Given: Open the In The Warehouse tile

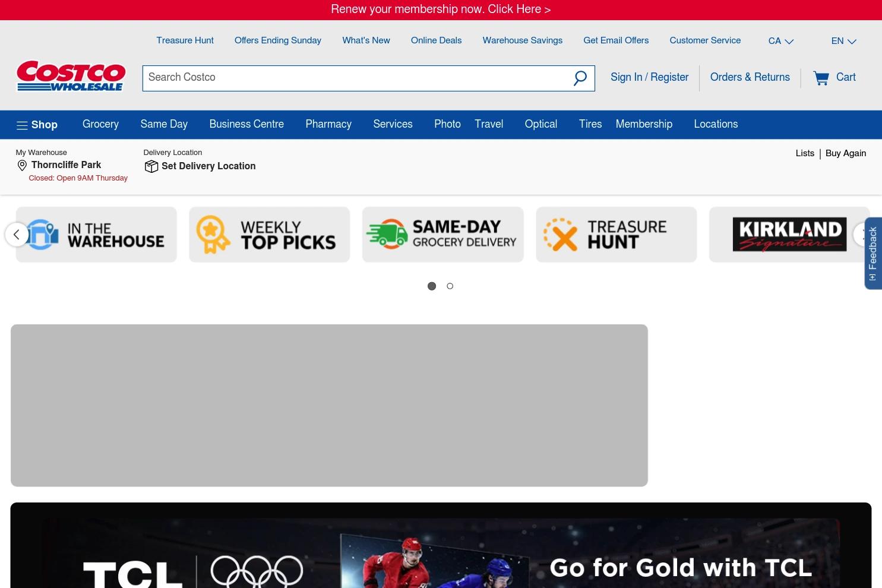Looking at the screenshot, I should point(96,235).
